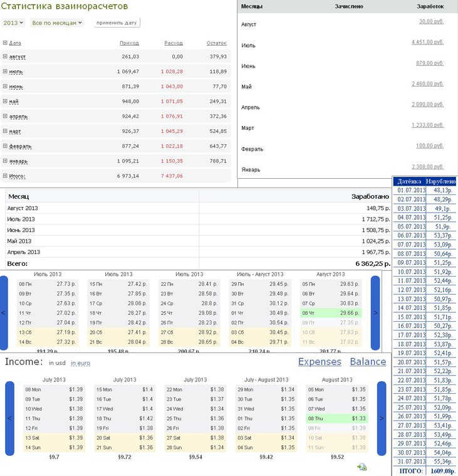Expand the август row plus icon
The width and height of the screenshot is (458, 476).
[5, 56]
